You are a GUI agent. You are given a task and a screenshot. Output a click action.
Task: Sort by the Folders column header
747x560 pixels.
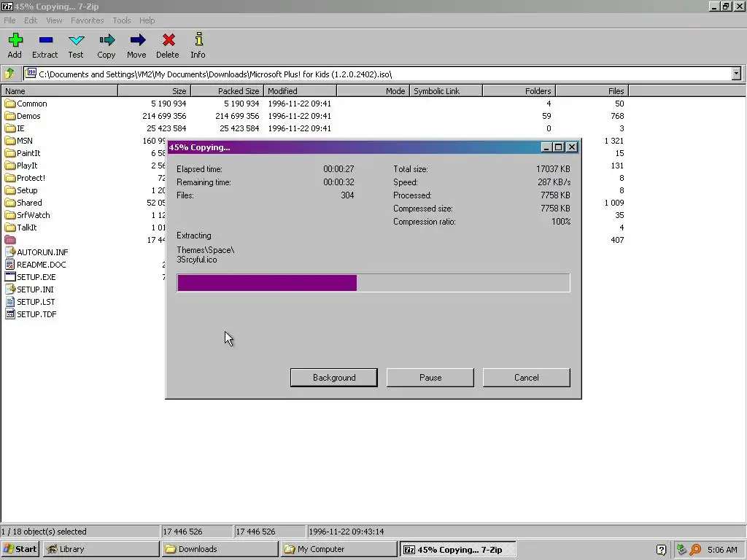pos(519,91)
